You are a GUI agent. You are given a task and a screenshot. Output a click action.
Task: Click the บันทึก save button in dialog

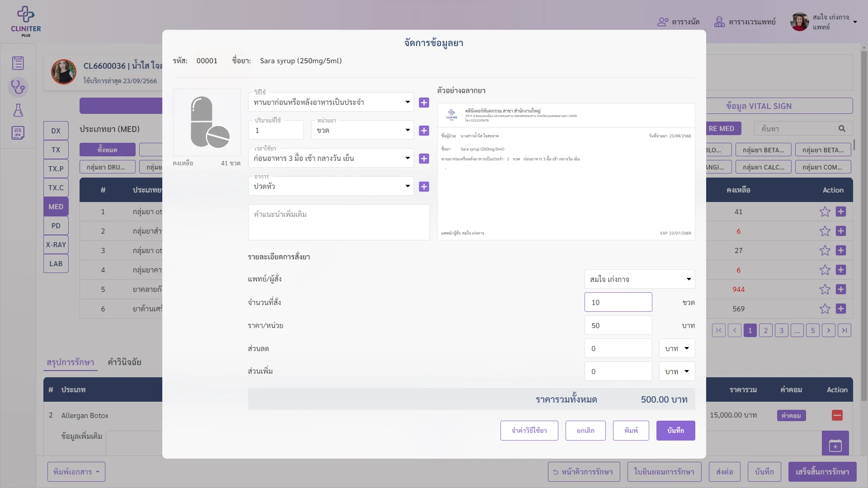point(675,431)
